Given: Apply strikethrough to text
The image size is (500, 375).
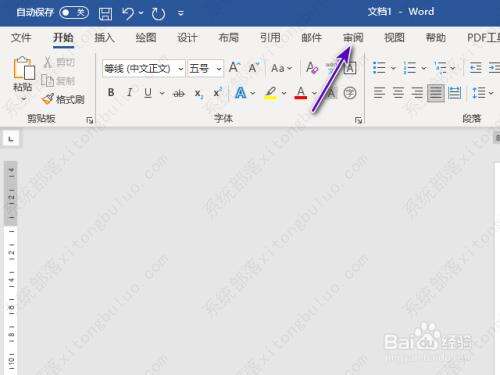Looking at the screenshot, I should pyautogui.click(x=179, y=93).
